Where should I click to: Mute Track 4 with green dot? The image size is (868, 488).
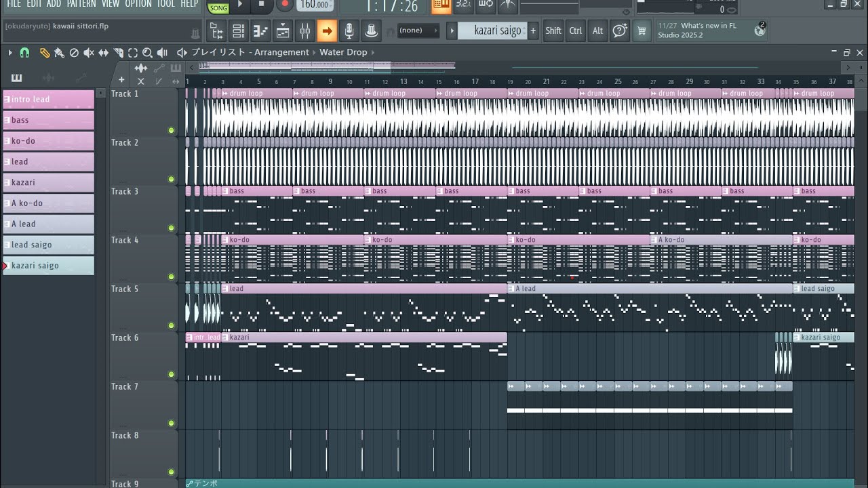[171, 277]
